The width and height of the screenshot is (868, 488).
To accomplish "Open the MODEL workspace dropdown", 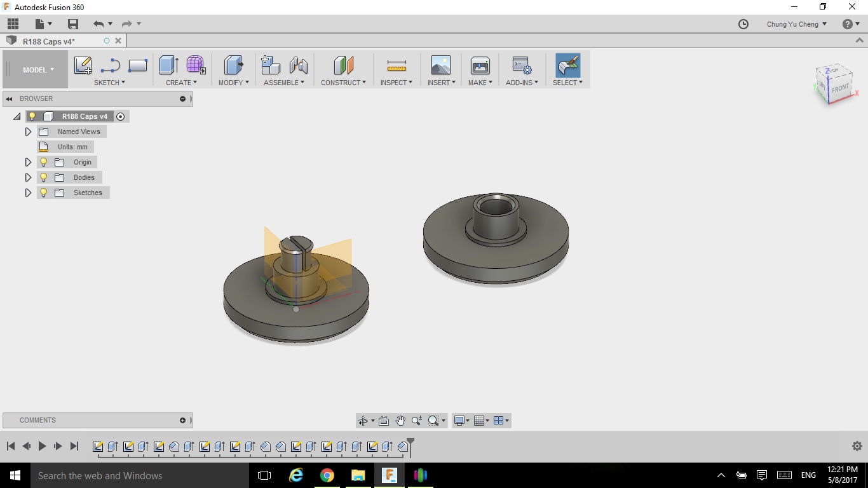I will [38, 70].
